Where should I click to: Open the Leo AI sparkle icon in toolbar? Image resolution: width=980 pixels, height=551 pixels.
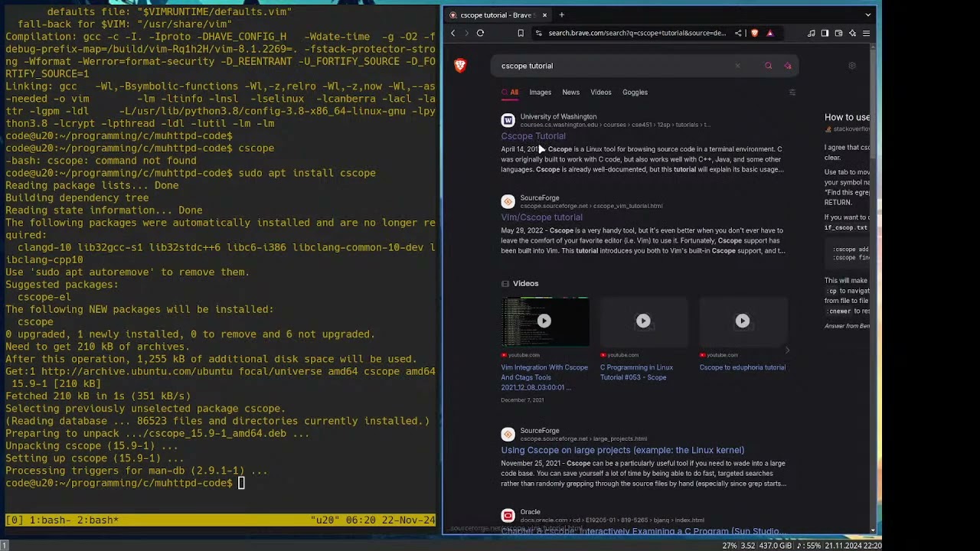pyautogui.click(x=852, y=33)
